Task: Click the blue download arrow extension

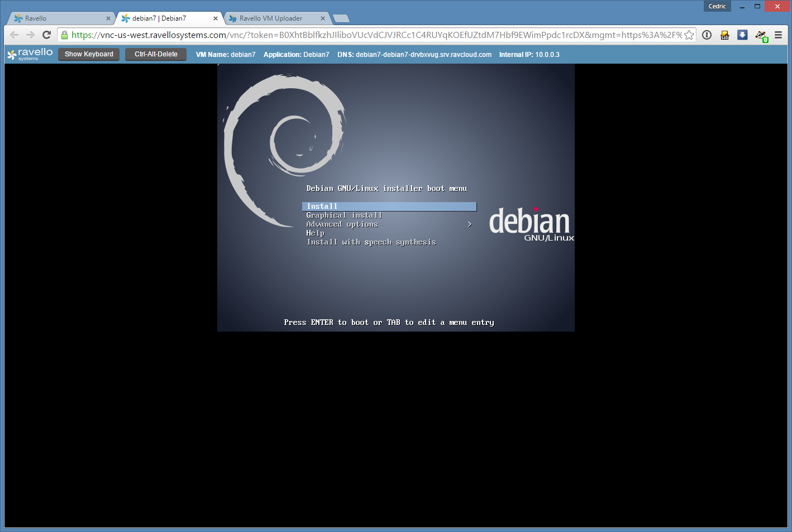Action: (x=742, y=35)
